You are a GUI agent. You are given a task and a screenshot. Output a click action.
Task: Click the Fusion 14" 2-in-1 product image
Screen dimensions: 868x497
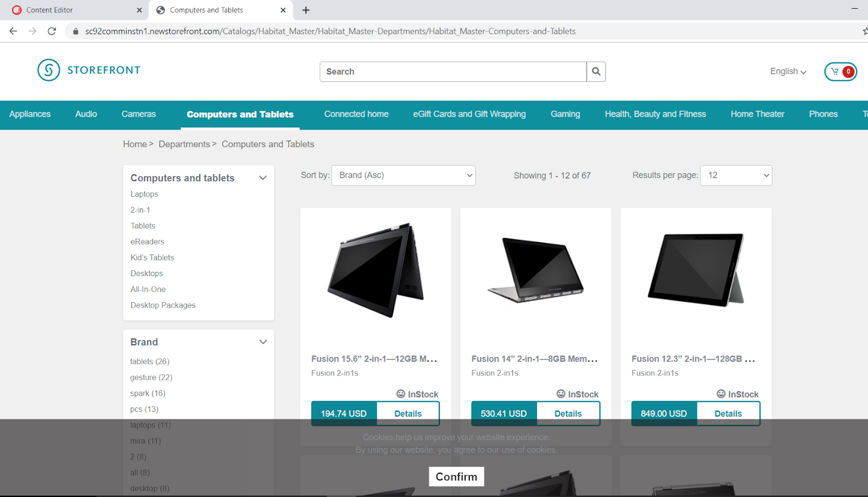pyautogui.click(x=536, y=270)
